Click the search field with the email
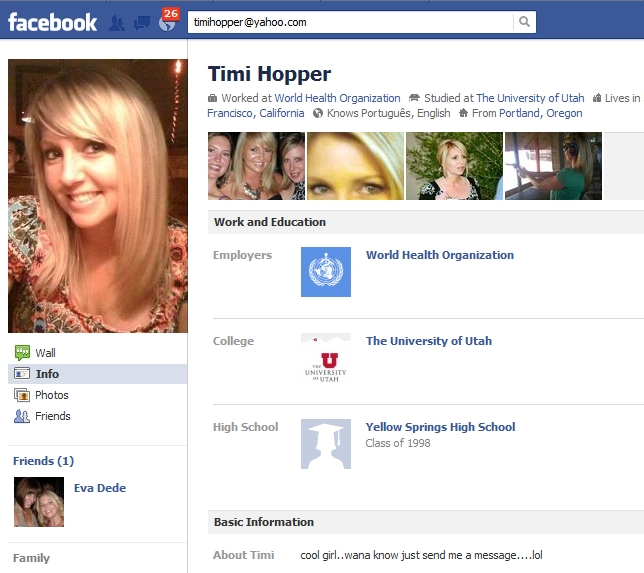 [350, 22]
